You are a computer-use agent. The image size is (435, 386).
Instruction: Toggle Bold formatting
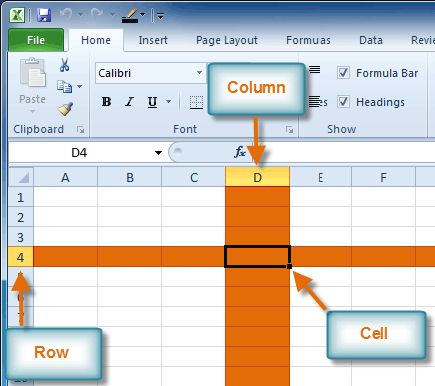[106, 102]
